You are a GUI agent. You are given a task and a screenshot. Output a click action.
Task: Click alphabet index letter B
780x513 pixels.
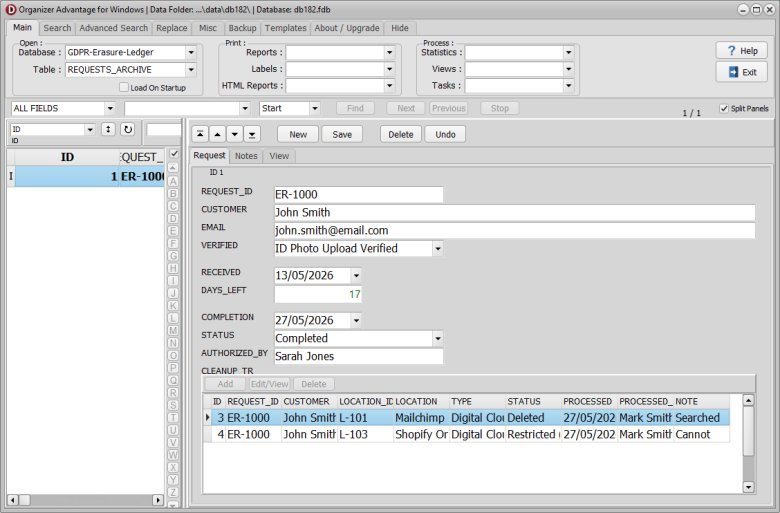(173, 194)
